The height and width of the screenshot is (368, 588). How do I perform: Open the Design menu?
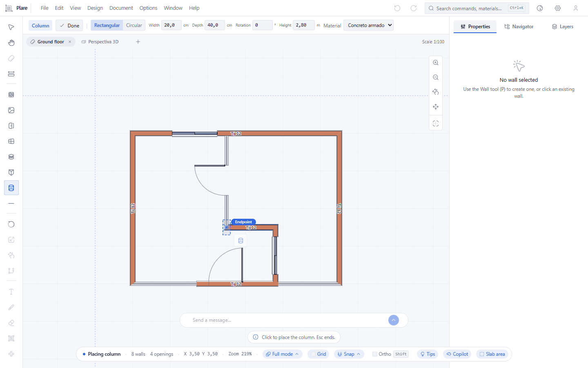pos(95,8)
